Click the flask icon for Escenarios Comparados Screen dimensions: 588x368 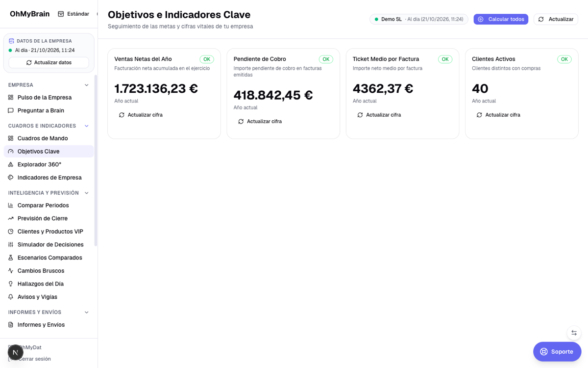[x=11, y=258]
